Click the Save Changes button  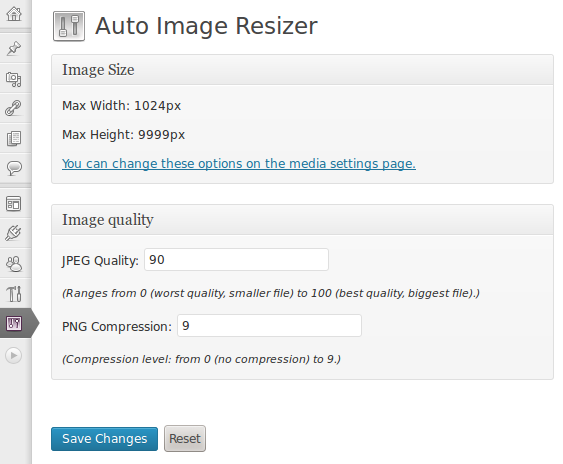pyautogui.click(x=104, y=439)
